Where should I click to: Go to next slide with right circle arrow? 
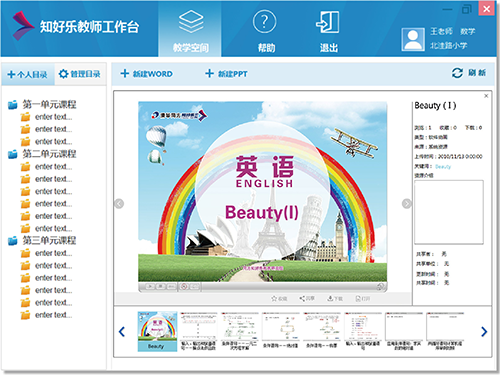click(x=407, y=203)
